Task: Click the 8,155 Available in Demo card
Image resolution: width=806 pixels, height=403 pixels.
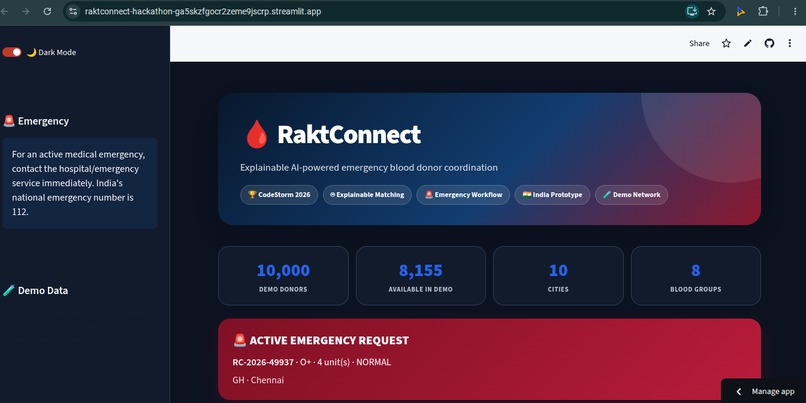Action: click(x=420, y=276)
